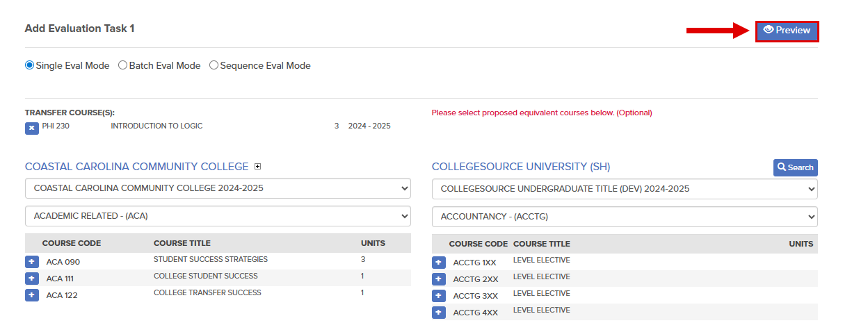This screenshot has width=868, height=323.
Task: Open Academic Related (ACA) department dropdown
Action: click(218, 216)
